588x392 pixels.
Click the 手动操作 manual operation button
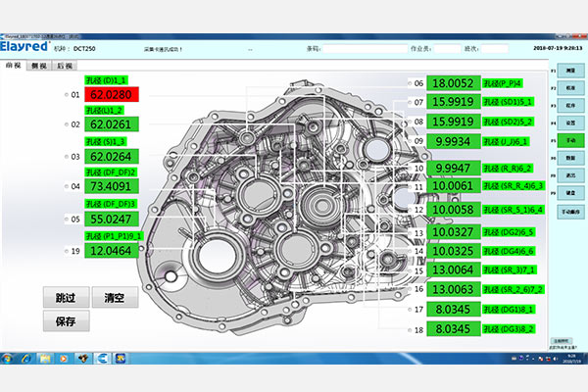pos(570,212)
